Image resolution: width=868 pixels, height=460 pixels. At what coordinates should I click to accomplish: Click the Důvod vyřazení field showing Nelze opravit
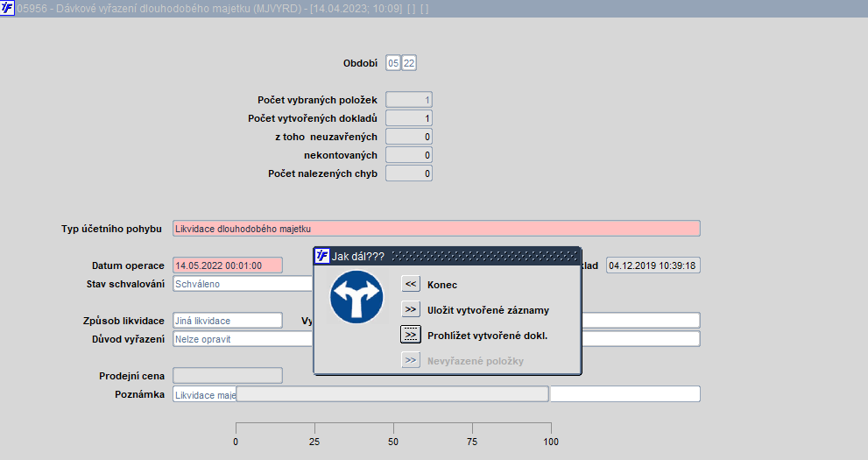pos(243,339)
